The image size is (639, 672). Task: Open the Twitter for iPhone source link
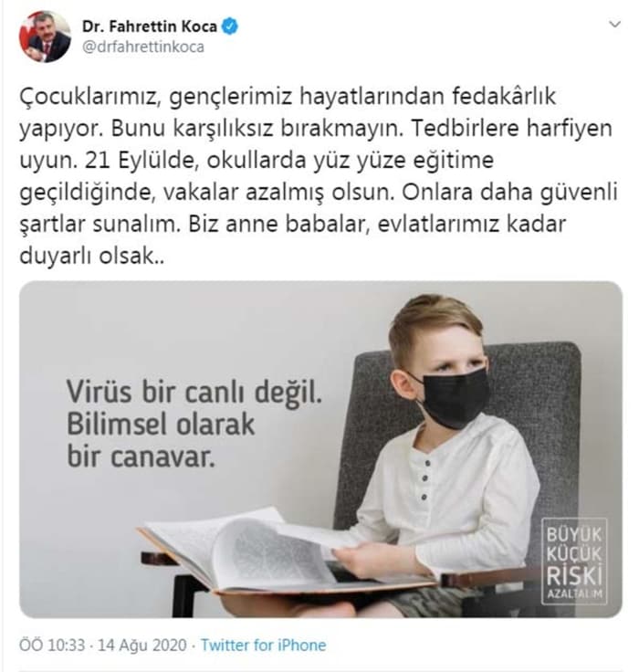(264, 645)
